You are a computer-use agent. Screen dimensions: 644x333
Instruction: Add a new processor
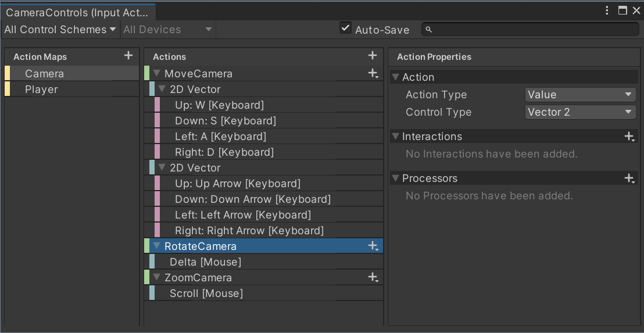point(629,178)
